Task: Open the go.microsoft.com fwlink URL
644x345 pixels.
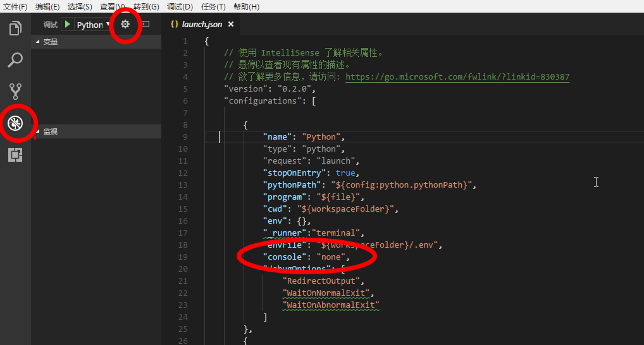Action: coord(457,76)
